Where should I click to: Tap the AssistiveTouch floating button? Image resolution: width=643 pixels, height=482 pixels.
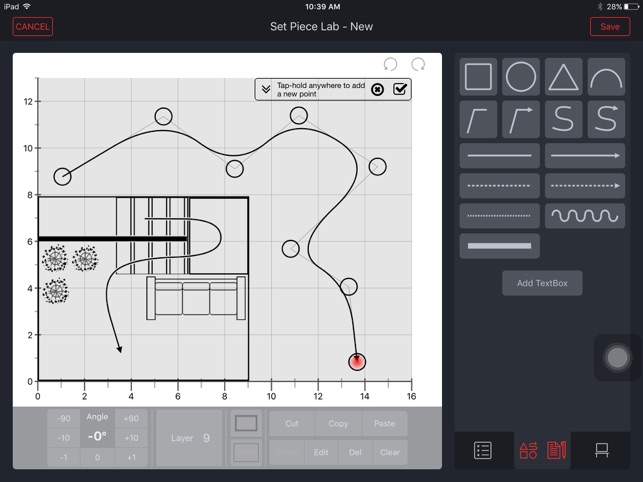[x=617, y=358]
